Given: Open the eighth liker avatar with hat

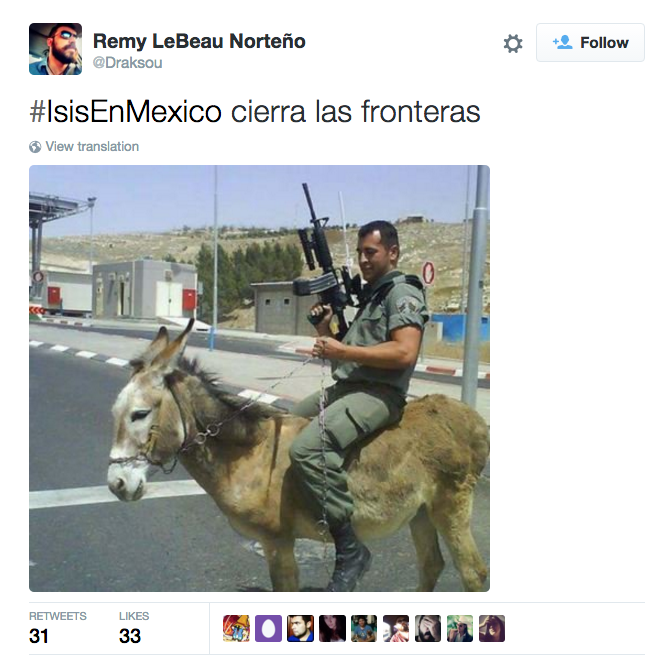Looking at the screenshot, I should [460, 628].
